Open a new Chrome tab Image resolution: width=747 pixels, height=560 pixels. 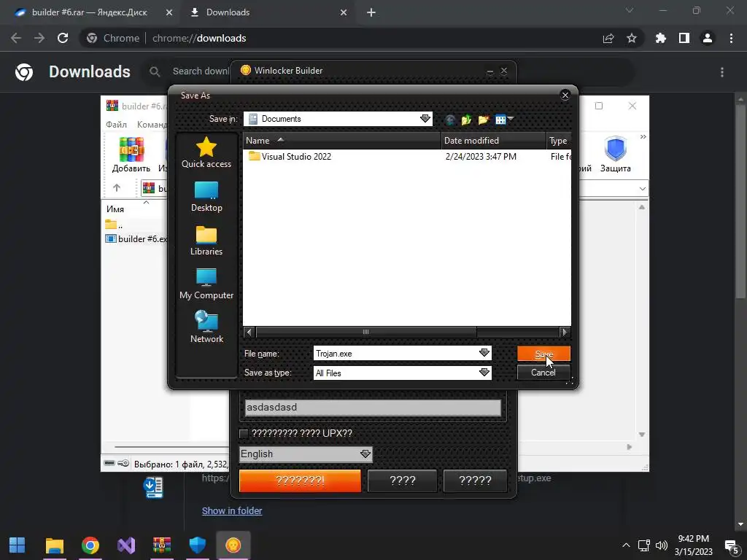[x=371, y=12]
